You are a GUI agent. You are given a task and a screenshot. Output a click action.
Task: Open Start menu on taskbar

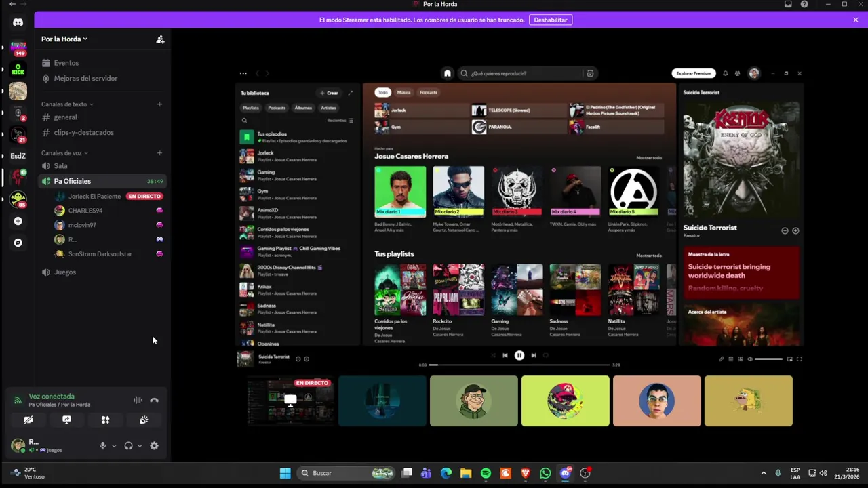point(285,473)
